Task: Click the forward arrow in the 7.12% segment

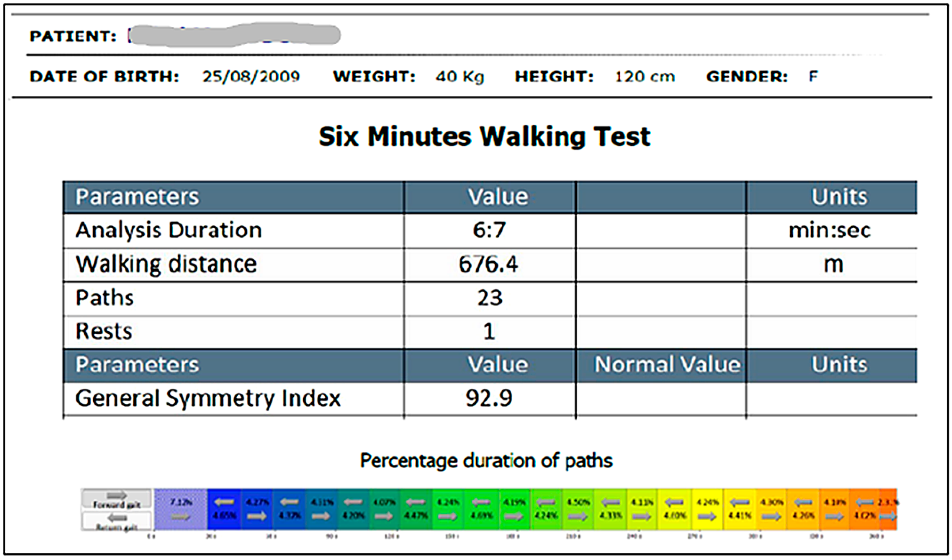Action: coord(180,517)
